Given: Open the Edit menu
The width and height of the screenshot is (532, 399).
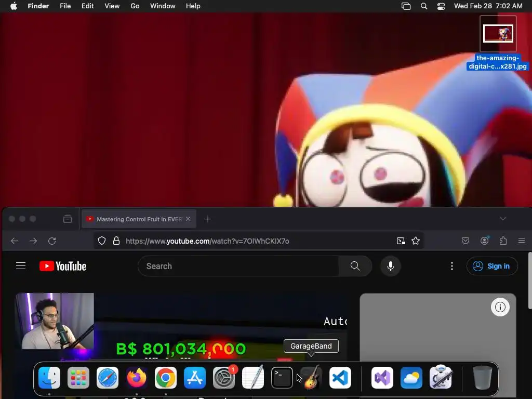Looking at the screenshot, I should coord(87,6).
